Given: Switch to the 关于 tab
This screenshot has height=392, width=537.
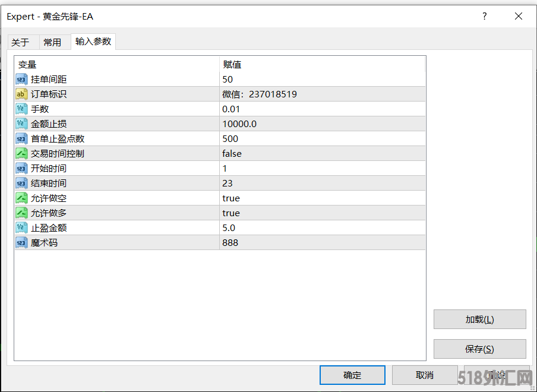Looking at the screenshot, I should (x=20, y=42).
